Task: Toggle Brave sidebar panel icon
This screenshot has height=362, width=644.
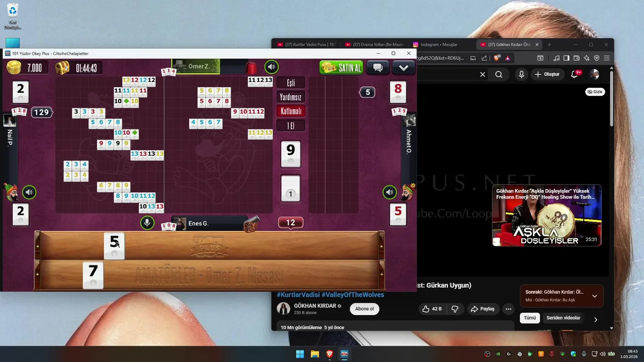Action: pyautogui.click(x=567, y=58)
